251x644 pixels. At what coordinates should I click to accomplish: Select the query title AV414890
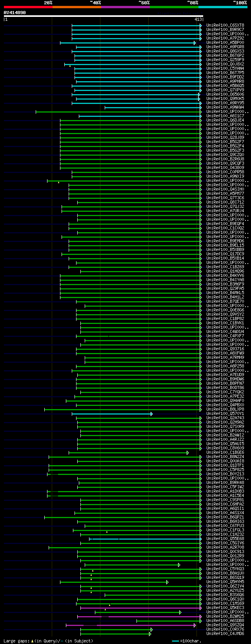[15, 13]
